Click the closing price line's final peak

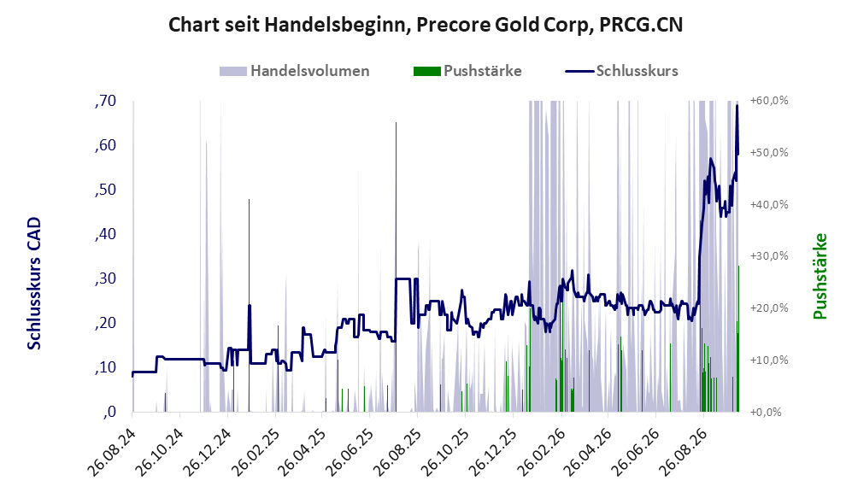click(737, 107)
